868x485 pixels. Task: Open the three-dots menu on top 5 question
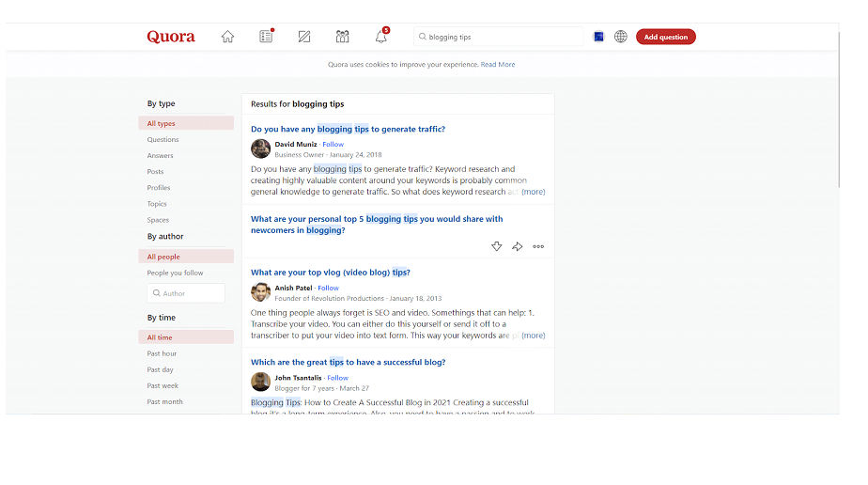538,246
